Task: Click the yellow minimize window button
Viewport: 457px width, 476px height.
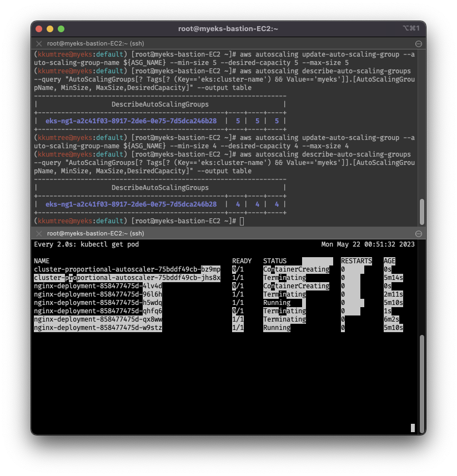Action: pos(50,29)
